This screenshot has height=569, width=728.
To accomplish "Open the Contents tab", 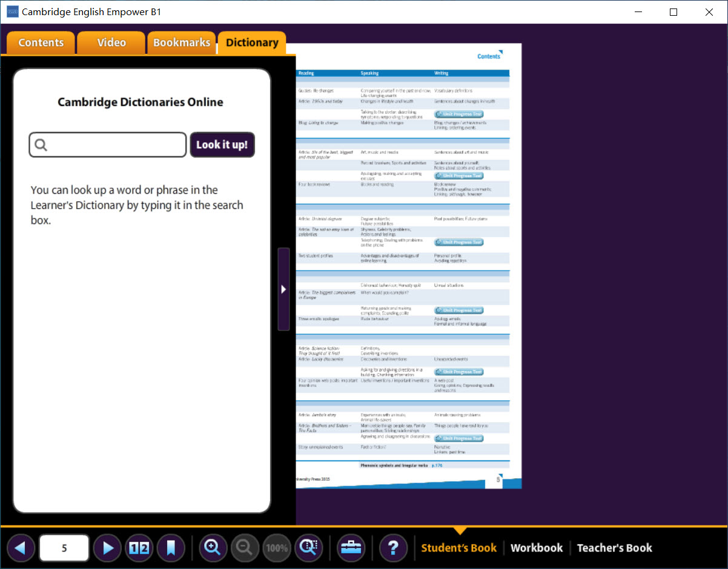I will [41, 43].
